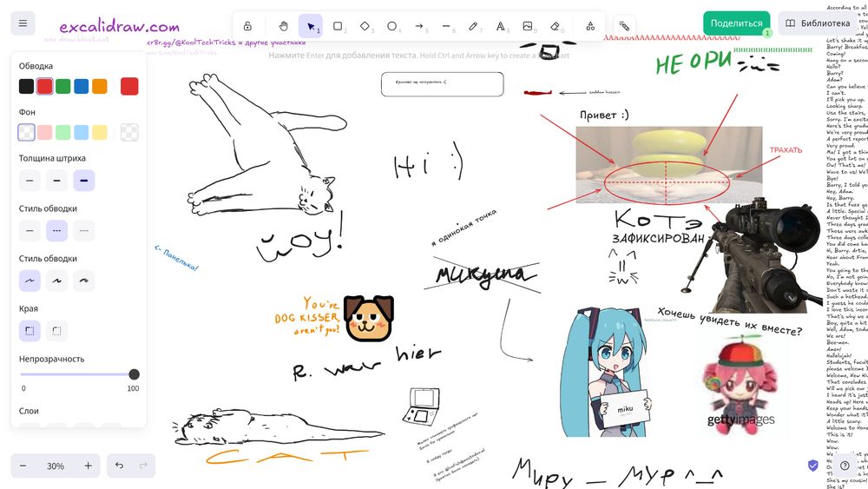Select cartoonist sloppiness option

pyautogui.click(x=83, y=281)
